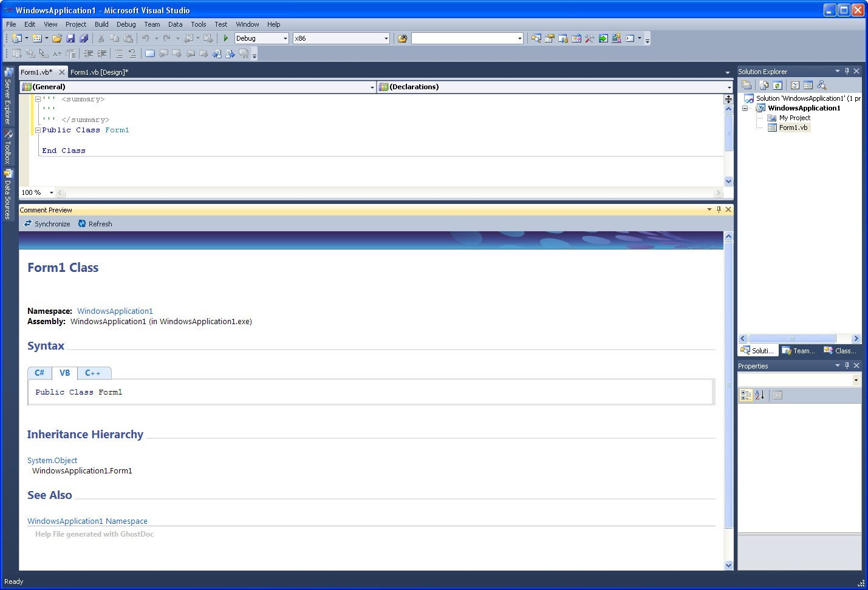Decrease line indent with the toolbar icon
The width and height of the screenshot is (868, 590).
pos(88,53)
